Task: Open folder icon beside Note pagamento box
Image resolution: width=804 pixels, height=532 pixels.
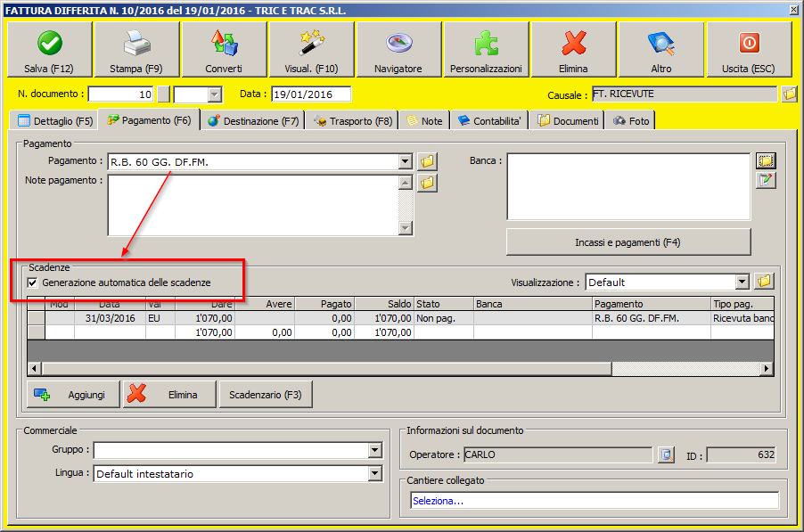Action: [x=427, y=183]
